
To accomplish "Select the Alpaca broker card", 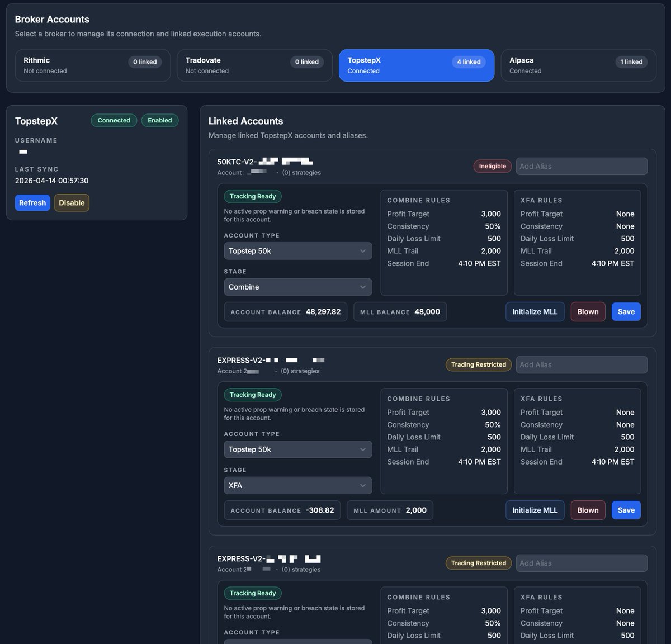I will [578, 65].
